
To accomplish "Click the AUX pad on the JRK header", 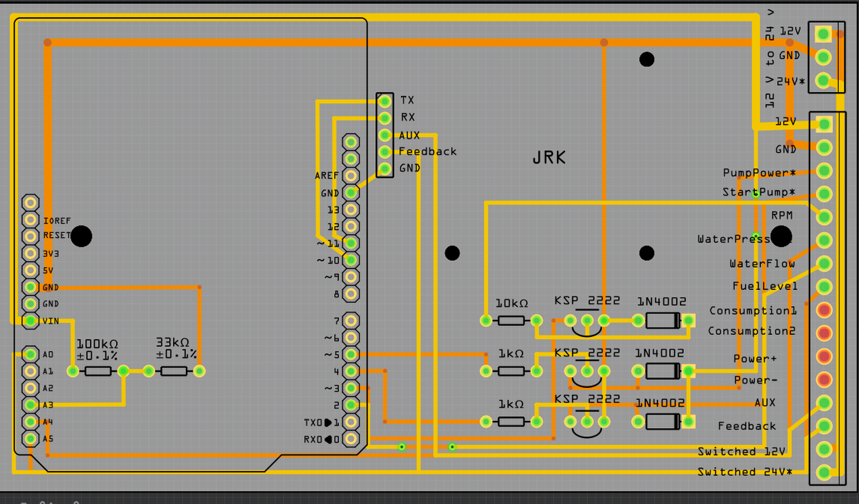I will tap(385, 135).
